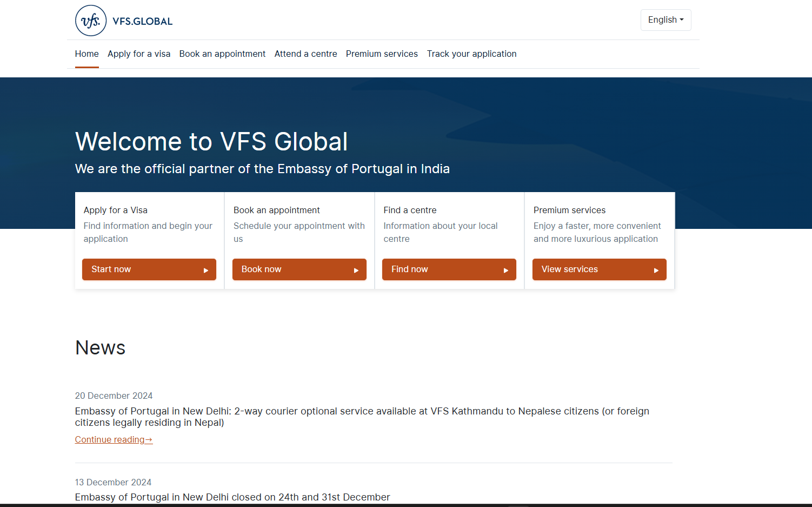Click the Start now button

pyautogui.click(x=149, y=269)
